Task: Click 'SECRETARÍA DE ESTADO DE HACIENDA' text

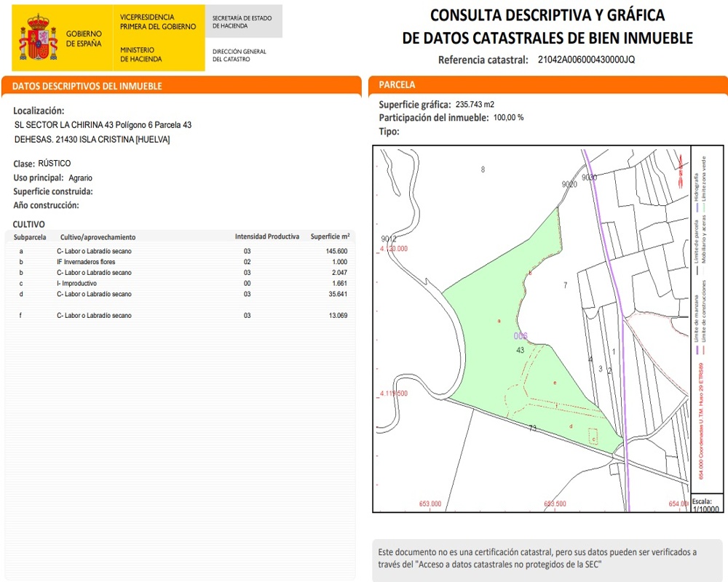Action: pos(242,22)
